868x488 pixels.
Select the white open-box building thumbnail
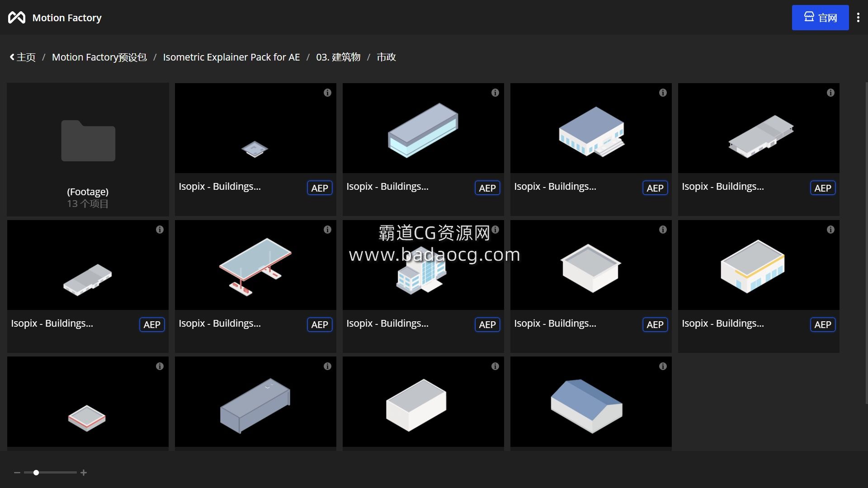(591, 265)
